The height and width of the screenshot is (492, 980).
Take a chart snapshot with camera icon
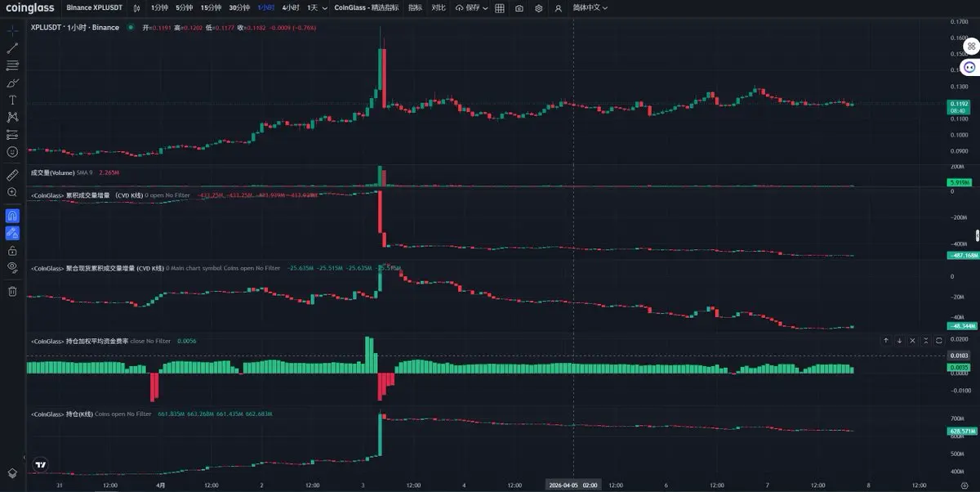click(519, 7)
